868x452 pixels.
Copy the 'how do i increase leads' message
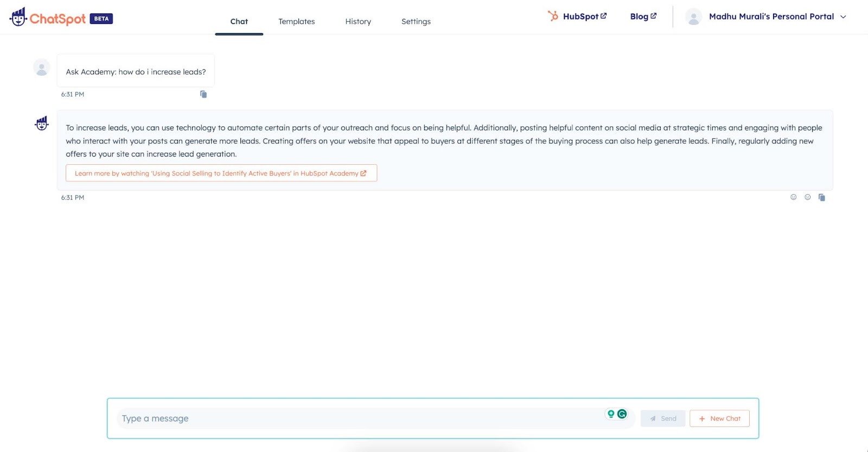click(x=203, y=94)
